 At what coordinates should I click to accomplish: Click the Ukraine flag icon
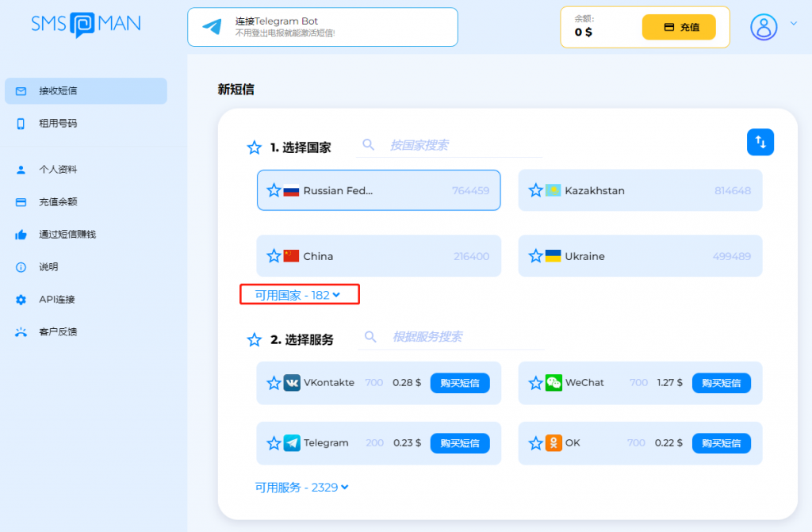coord(553,256)
